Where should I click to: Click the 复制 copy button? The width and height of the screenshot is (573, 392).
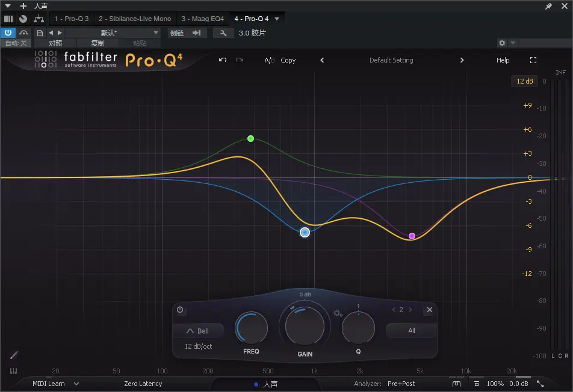point(98,43)
